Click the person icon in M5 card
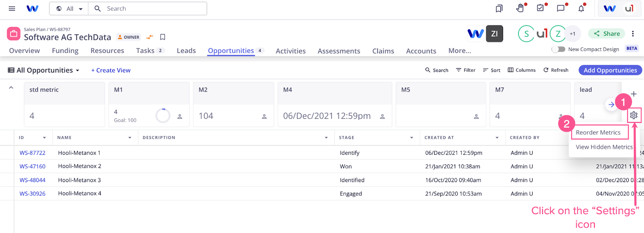644x233 pixels. click(476, 117)
